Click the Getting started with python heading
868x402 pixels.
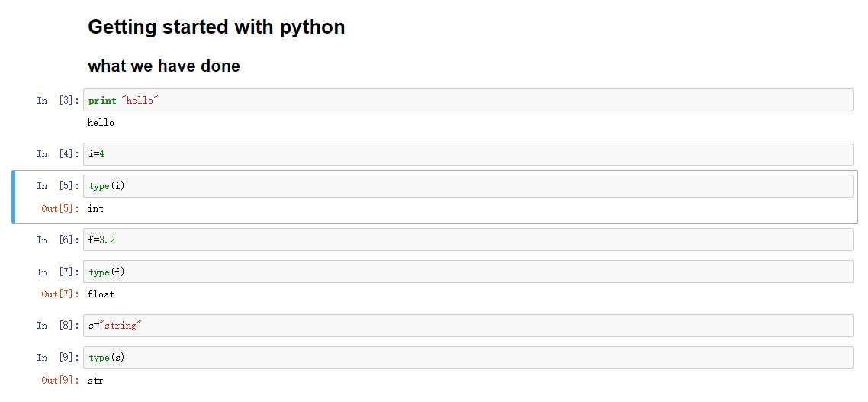coord(217,27)
